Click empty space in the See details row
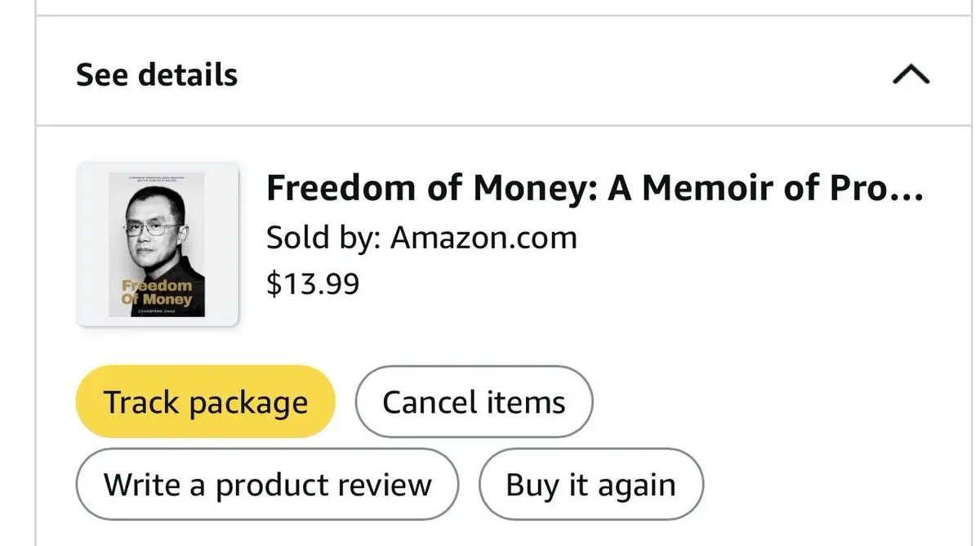 coord(531,75)
